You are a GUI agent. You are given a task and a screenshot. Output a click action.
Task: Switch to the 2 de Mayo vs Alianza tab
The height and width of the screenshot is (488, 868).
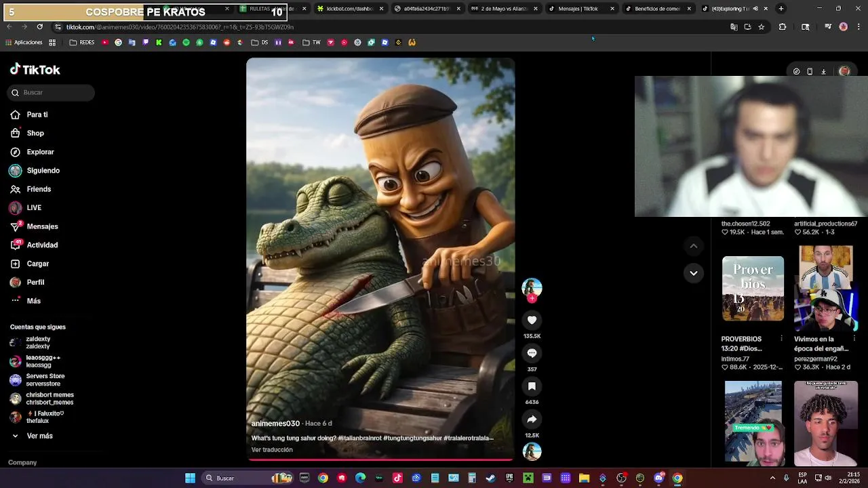pos(504,9)
